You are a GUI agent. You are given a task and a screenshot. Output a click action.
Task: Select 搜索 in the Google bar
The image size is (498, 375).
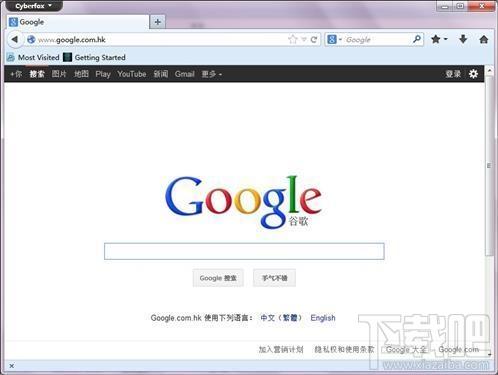point(37,74)
